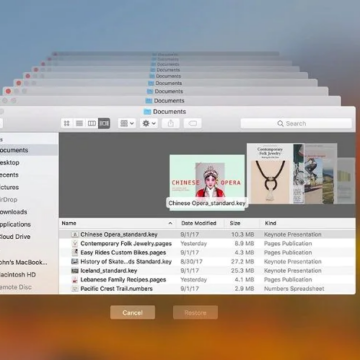The width and height of the screenshot is (360, 360).
Task: Select Cover Flow view button
Action: [x=104, y=124]
